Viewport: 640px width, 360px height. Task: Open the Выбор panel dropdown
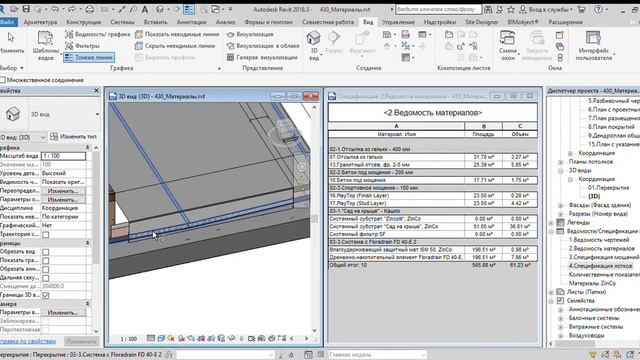click(x=11, y=68)
